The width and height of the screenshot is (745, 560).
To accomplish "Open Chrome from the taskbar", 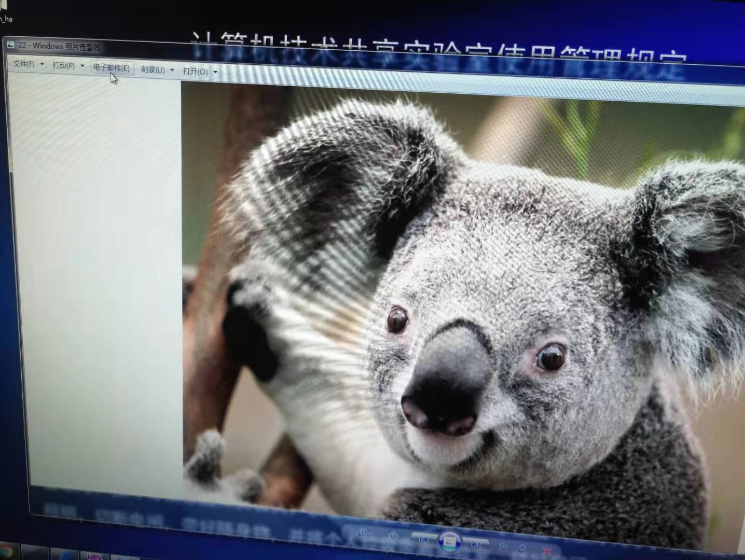I will point(6,552).
